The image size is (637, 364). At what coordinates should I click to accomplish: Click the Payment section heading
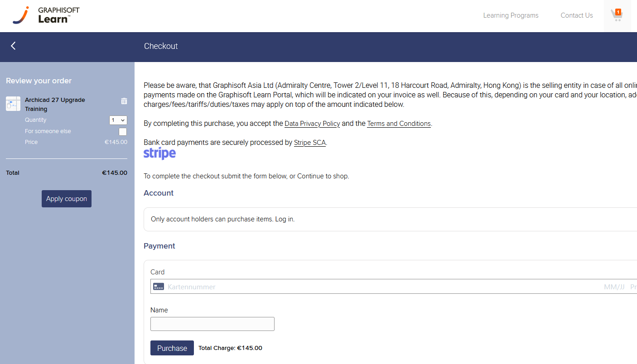(159, 246)
